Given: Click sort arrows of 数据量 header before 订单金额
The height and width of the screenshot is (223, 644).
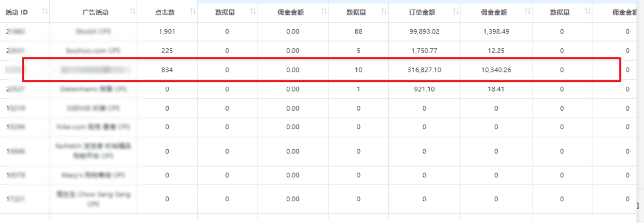Looking at the screenshot, I should tap(383, 12).
